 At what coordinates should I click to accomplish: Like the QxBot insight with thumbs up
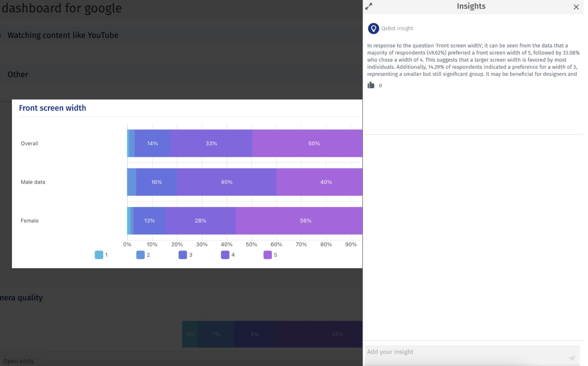pyautogui.click(x=371, y=85)
